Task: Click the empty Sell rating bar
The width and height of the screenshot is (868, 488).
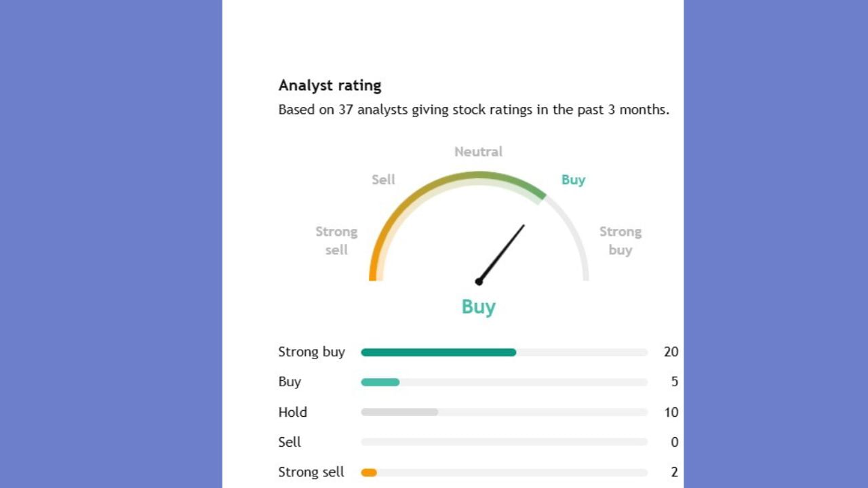Action: point(504,442)
